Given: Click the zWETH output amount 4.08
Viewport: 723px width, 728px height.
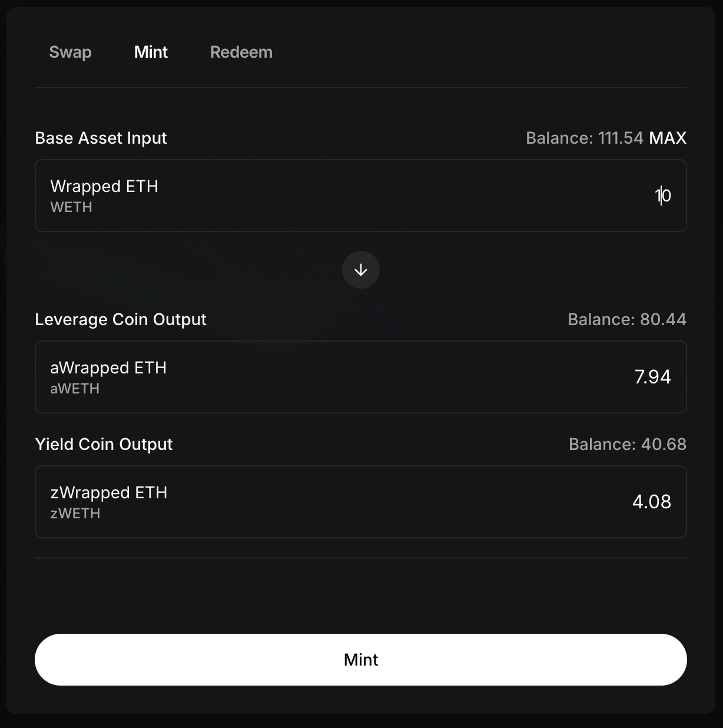Looking at the screenshot, I should pyautogui.click(x=651, y=502).
